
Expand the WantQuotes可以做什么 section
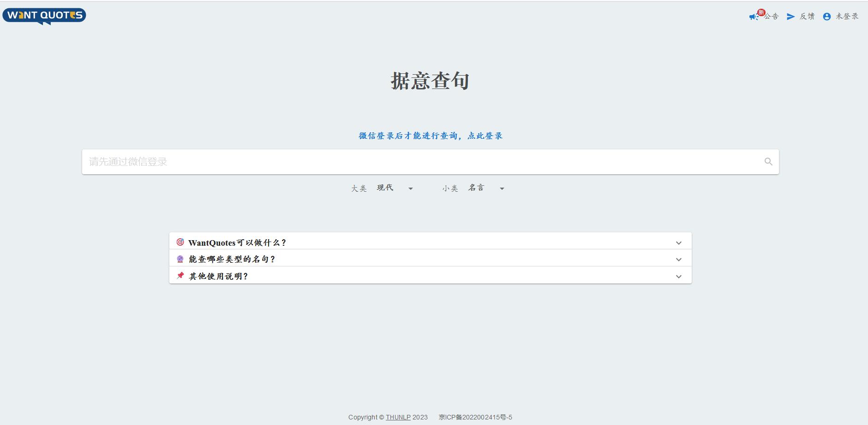[x=678, y=242]
